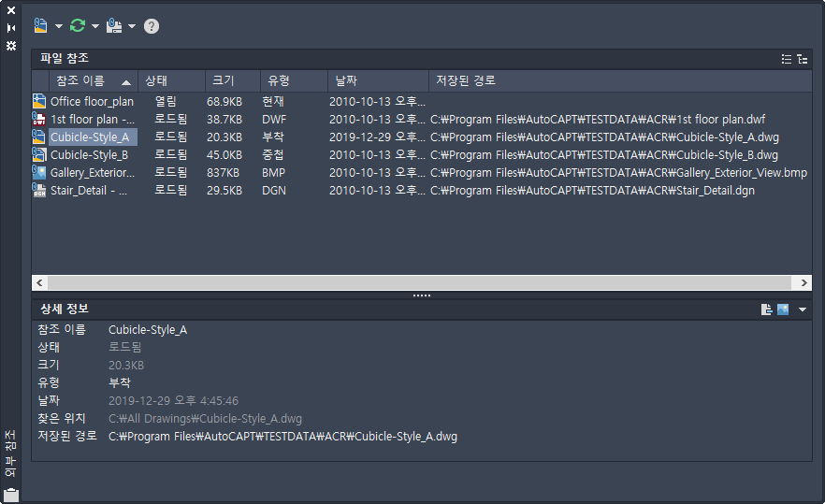Click the 찾은 위치 path value
The image size is (825, 504).
coord(205,419)
